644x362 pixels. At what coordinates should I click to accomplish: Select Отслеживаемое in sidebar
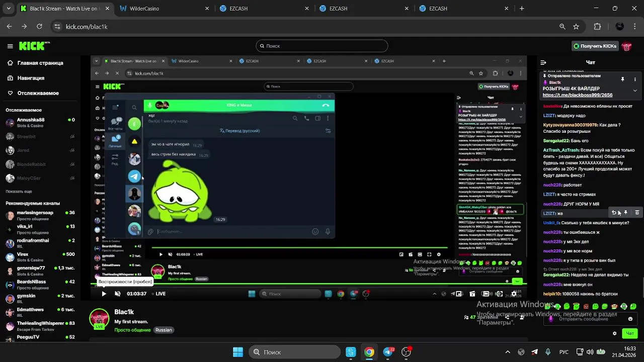tap(38, 94)
